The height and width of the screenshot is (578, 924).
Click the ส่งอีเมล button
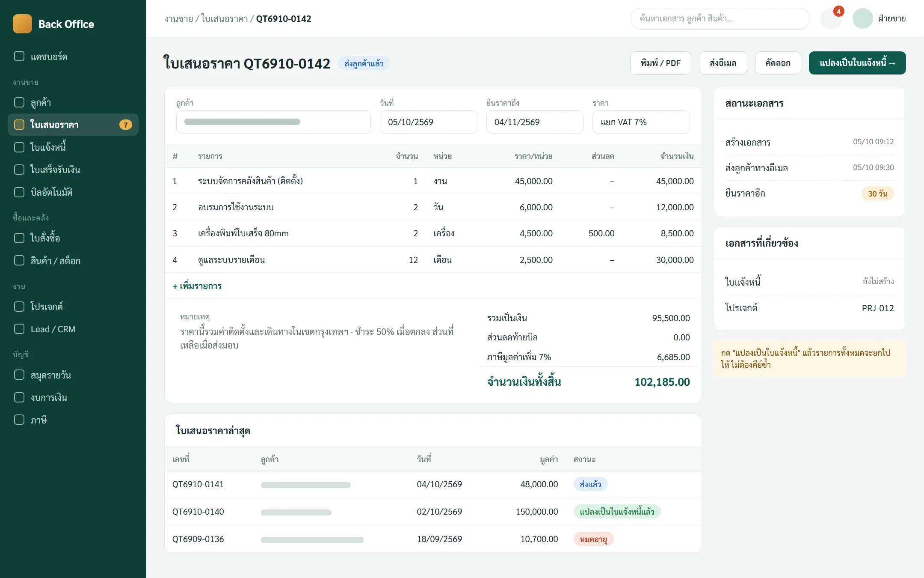723,63
